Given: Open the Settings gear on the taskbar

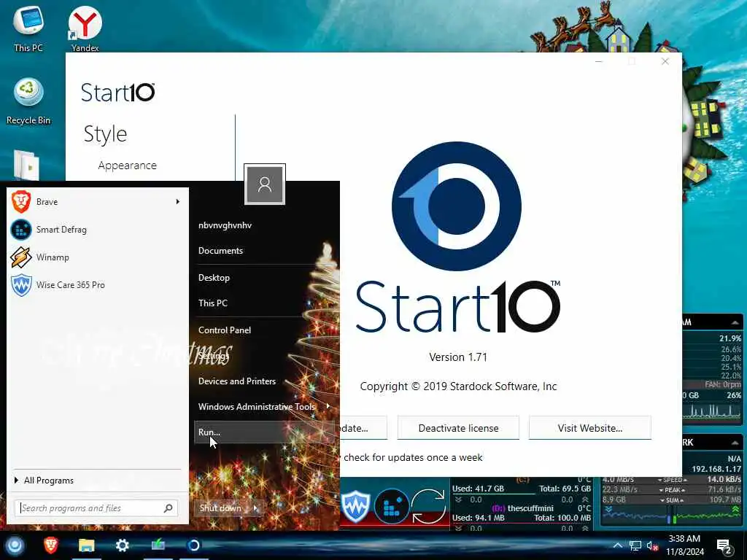Looking at the screenshot, I should point(122,545).
